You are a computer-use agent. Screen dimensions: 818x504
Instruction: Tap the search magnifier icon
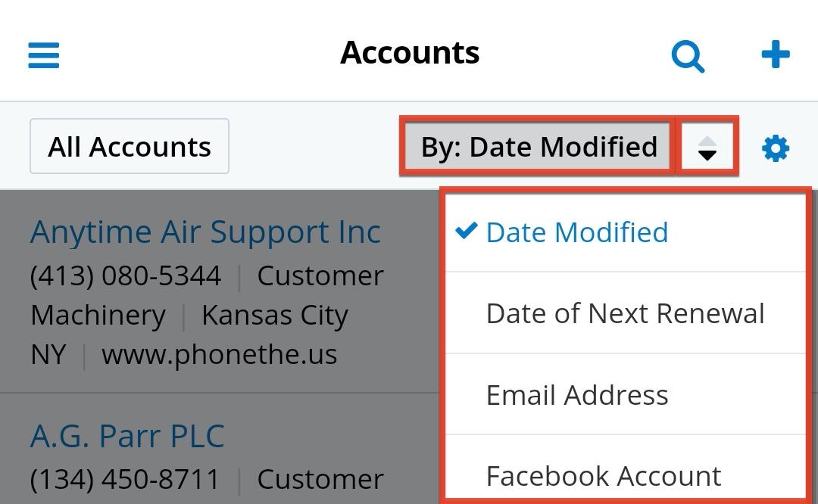(x=688, y=55)
